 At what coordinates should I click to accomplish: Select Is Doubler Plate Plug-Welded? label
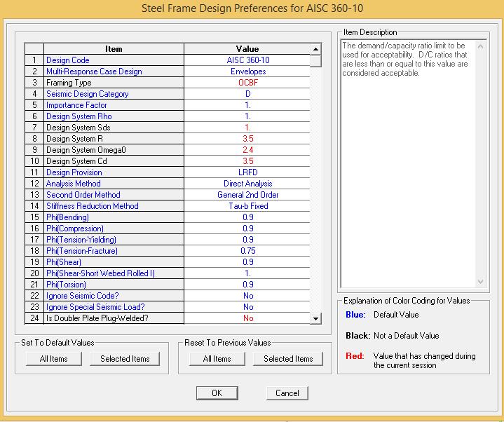pyautogui.click(x=114, y=318)
